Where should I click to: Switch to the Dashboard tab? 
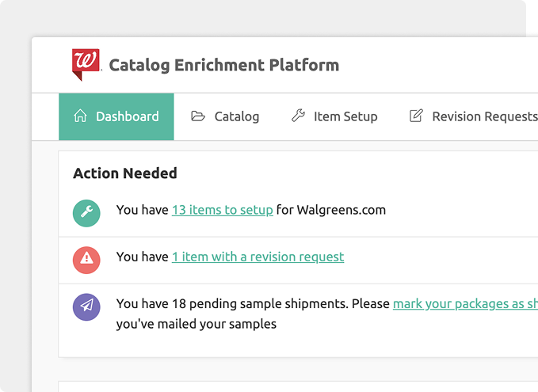(127, 116)
